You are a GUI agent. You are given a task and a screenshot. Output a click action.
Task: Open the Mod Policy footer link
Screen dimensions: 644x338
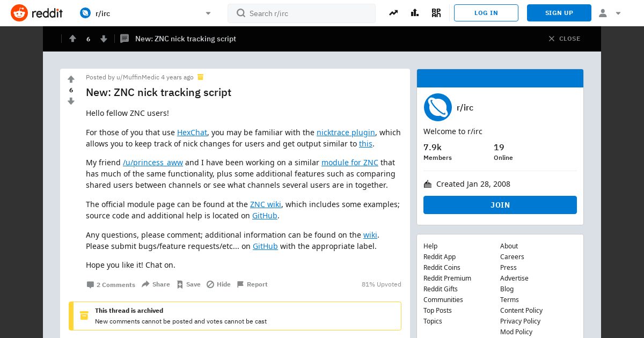point(516,332)
